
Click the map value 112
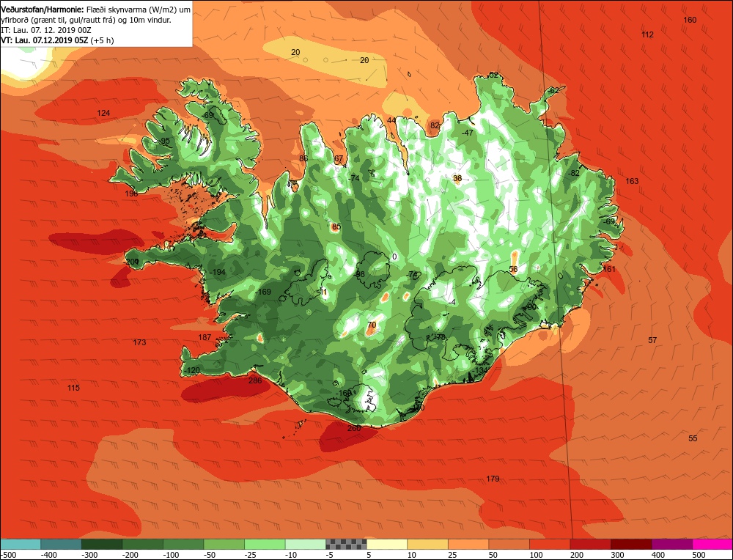click(647, 34)
